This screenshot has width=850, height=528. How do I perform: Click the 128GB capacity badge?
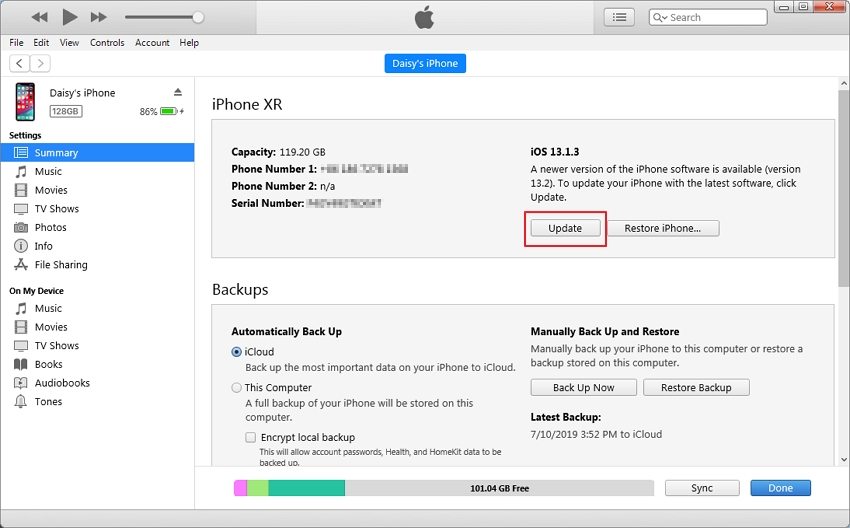(x=66, y=111)
